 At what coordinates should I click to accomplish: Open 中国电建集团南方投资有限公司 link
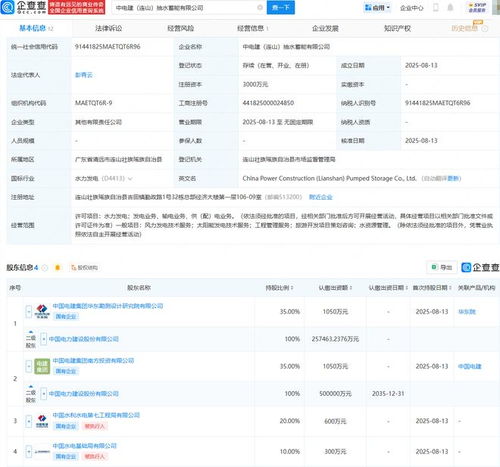point(93,360)
